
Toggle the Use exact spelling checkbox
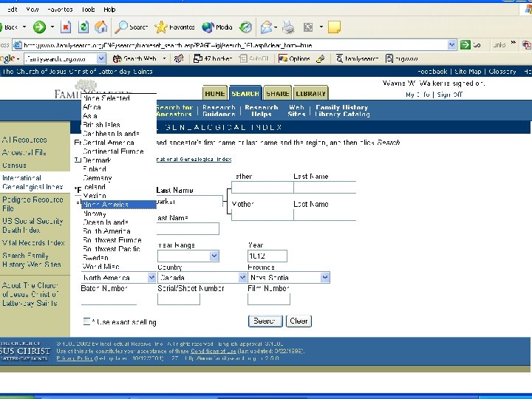[87, 321]
